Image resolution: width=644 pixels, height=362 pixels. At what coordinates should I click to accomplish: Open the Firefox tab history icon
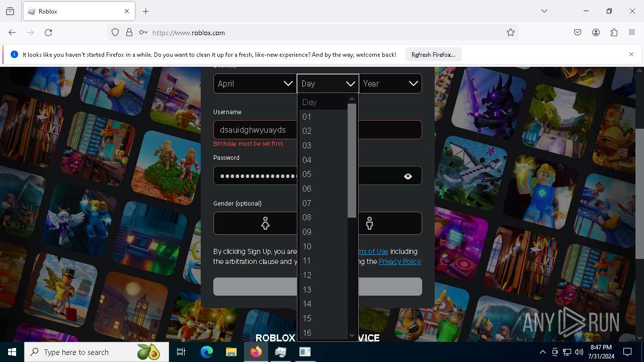coord(10,11)
